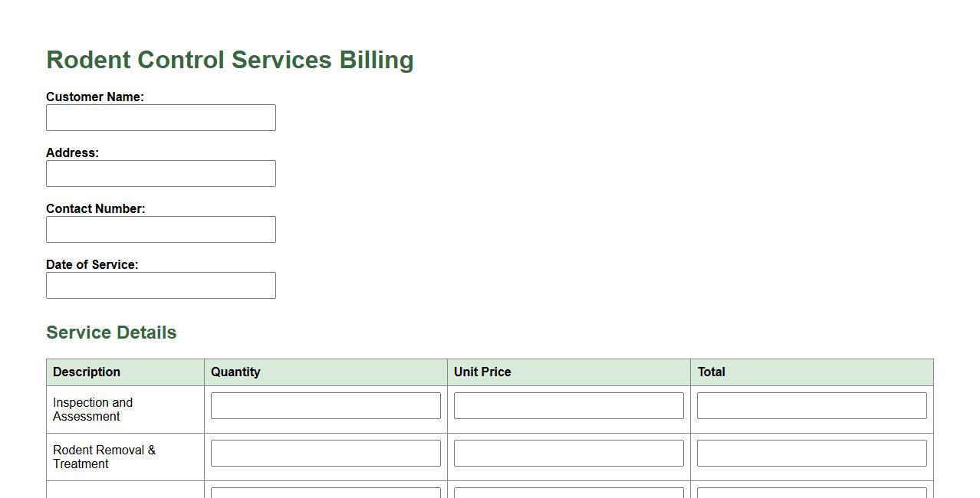Enter Quantity field for Inspection and Assessment

(x=325, y=406)
